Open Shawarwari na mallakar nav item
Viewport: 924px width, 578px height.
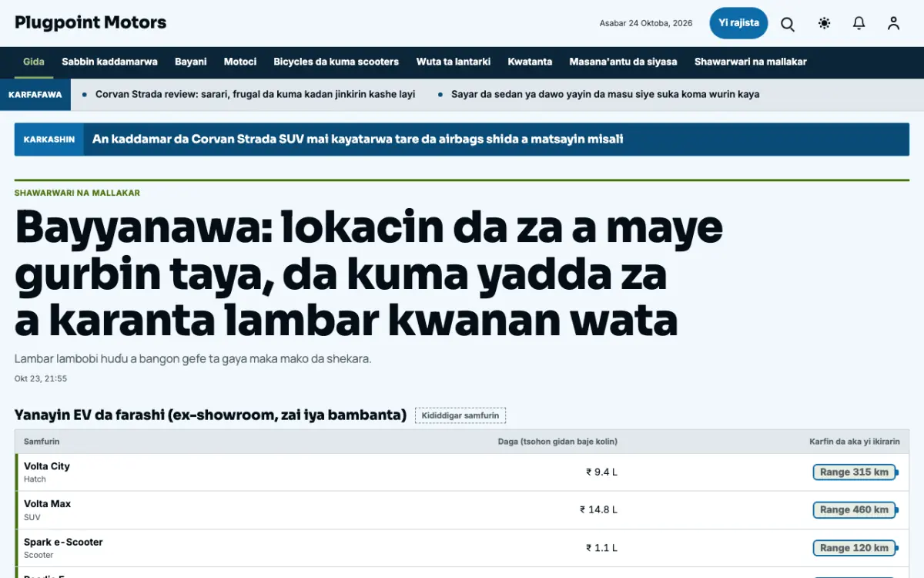(751, 62)
